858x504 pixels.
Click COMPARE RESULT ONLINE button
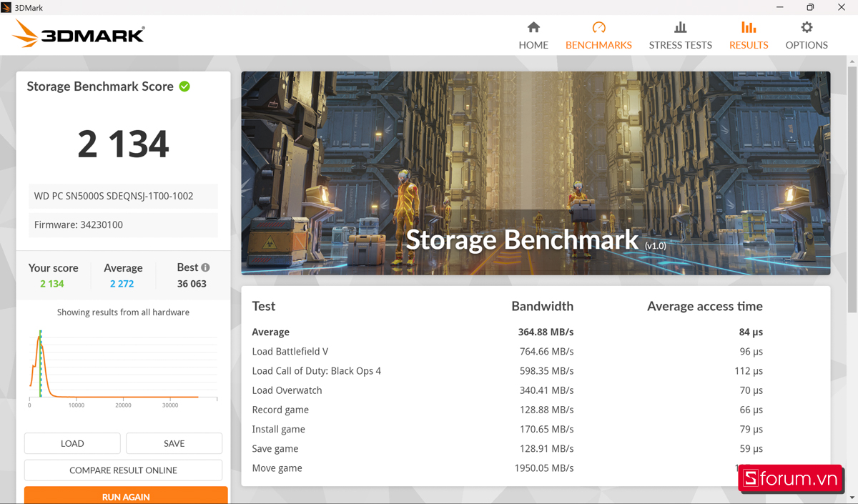click(123, 470)
